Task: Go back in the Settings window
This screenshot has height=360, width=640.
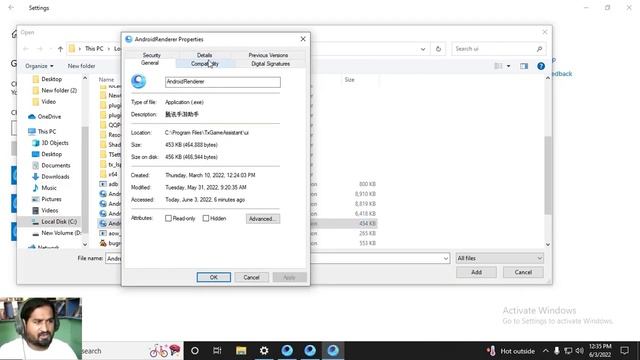Action: click(x=11, y=8)
